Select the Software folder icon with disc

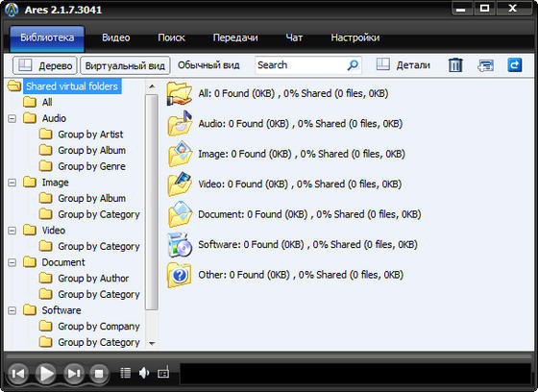(180, 244)
